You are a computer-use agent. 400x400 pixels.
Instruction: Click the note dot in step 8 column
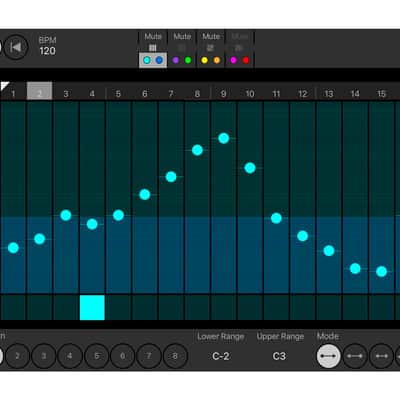click(x=197, y=150)
